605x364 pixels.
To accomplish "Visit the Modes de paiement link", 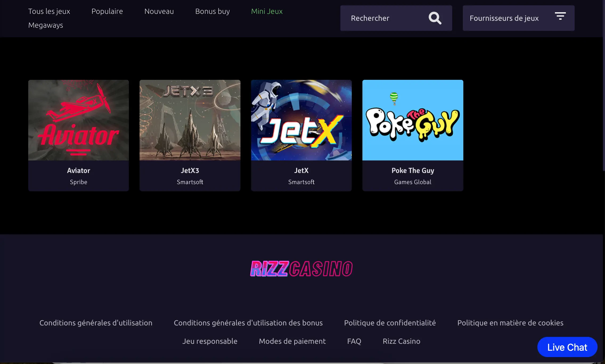I will point(292,341).
